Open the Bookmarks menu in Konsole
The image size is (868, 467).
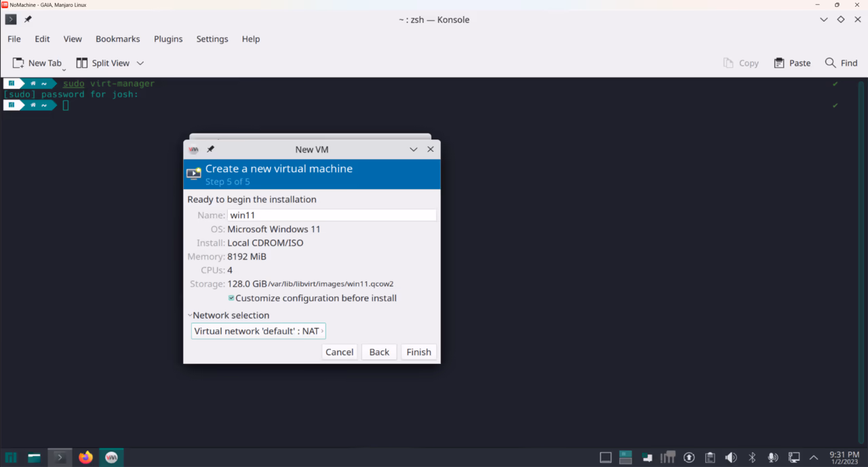coord(117,39)
